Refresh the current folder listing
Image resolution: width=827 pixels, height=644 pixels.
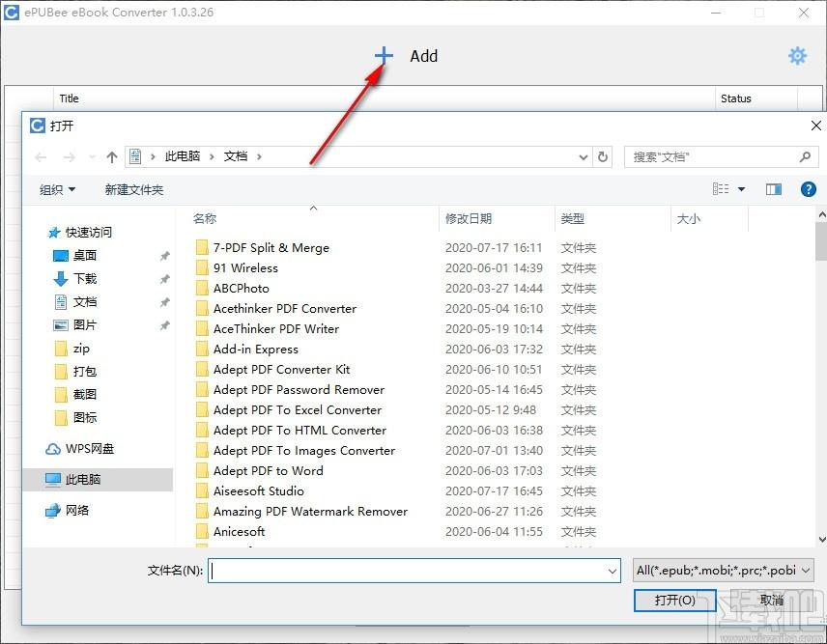pyautogui.click(x=602, y=156)
